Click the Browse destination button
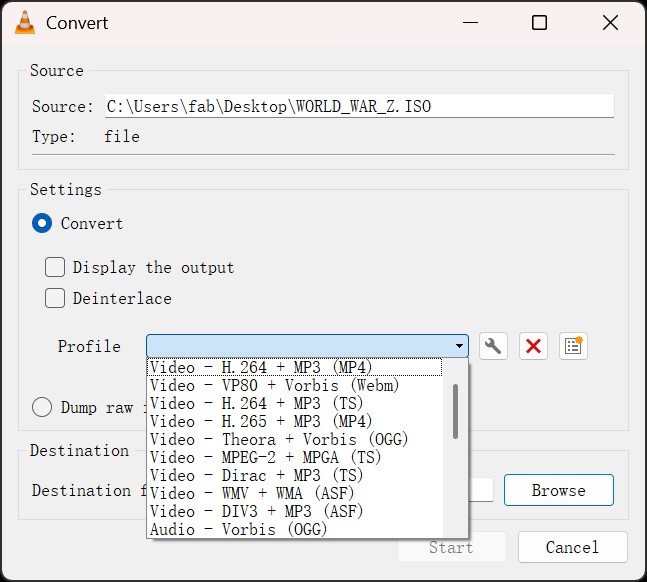Image resolution: width=647 pixels, height=582 pixels. point(559,490)
